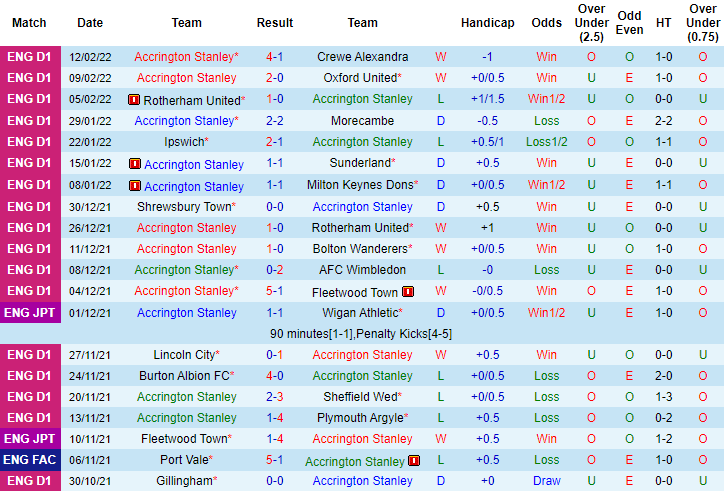Click red card icon beside Rotherham United, 05/02/22
Screen dimensions: 724x491
134,100
